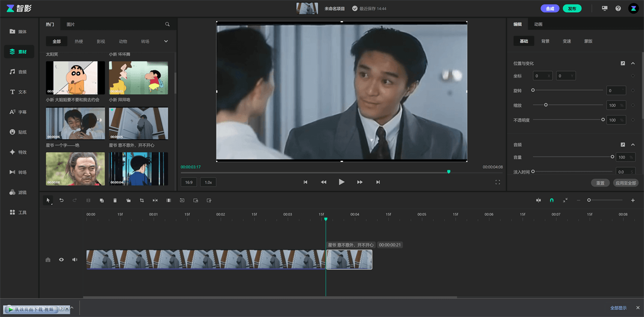Select the 蒙版 sub-tab
Image resolution: width=644 pixels, height=317 pixels.
(x=588, y=41)
